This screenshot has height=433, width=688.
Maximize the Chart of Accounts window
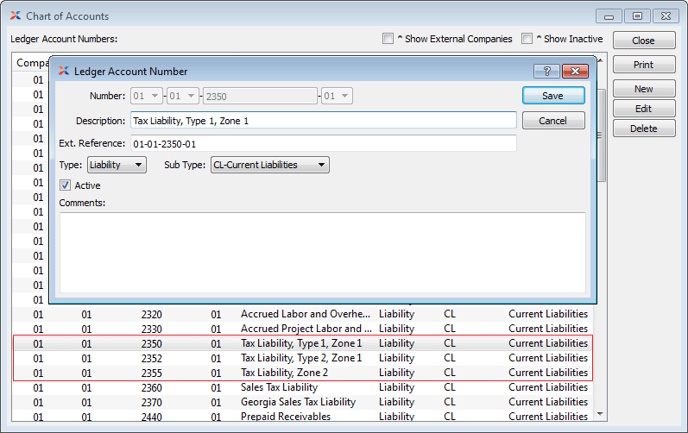[x=637, y=16]
